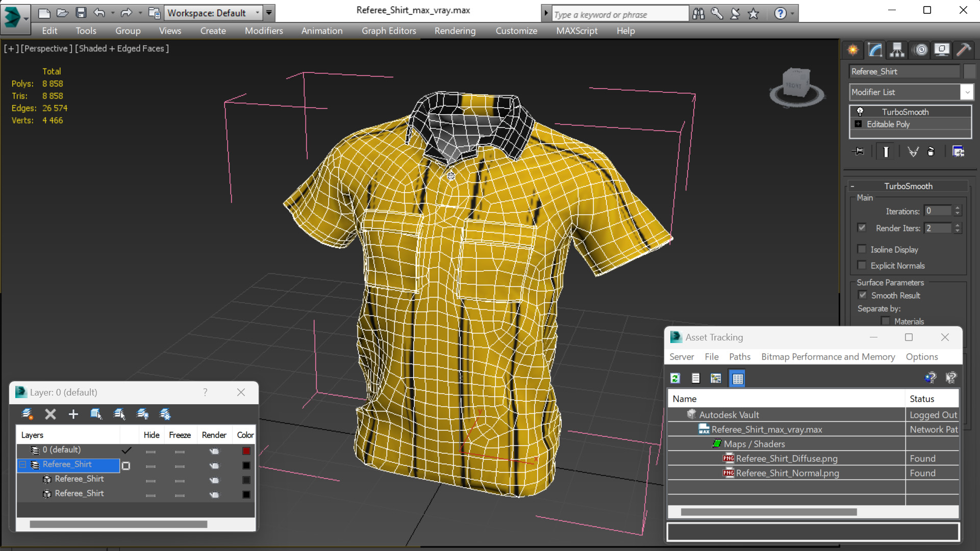
Task: Set 0 (default) layer as current checkmark
Action: [x=126, y=450]
